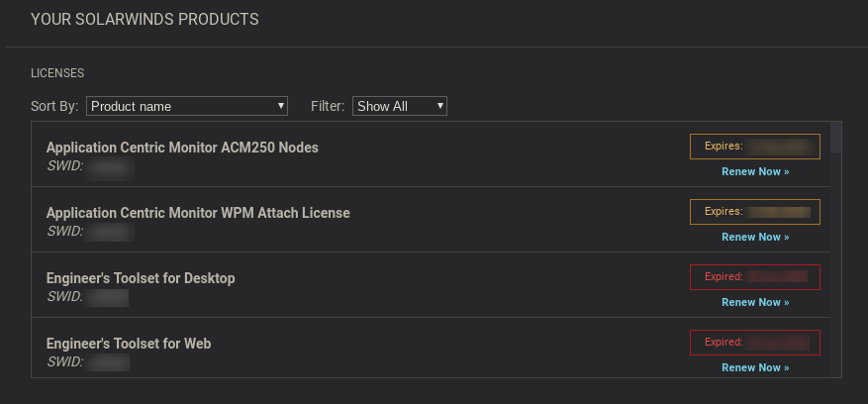Viewport: 868px width, 404px height.
Task: Click the SWID under Engineer's Toolset for Desktop
Action: coord(89,297)
